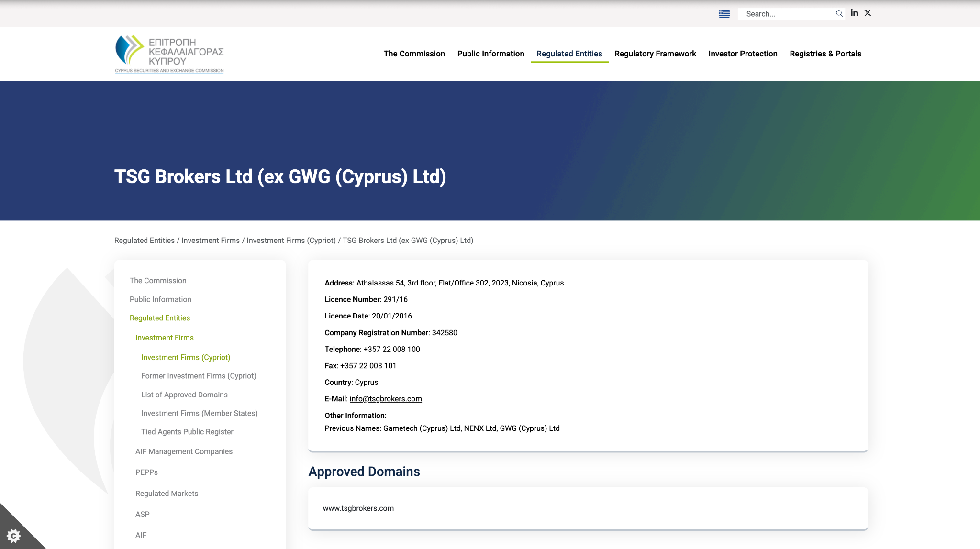Open Registries & Portals top menu
This screenshot has height=549, width=980.
click(x=825, y=54)
